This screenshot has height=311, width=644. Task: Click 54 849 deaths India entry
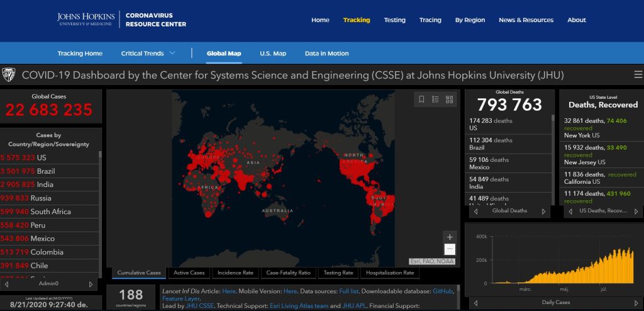pos(508,183)
